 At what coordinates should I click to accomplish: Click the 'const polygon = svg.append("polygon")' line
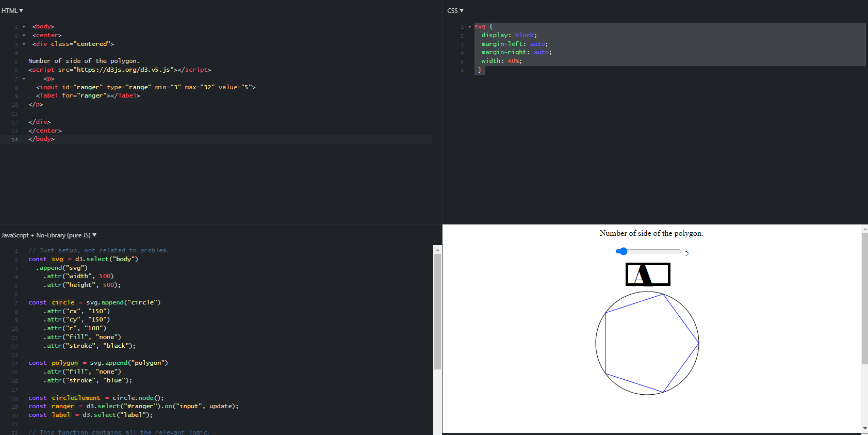[98, 363]
